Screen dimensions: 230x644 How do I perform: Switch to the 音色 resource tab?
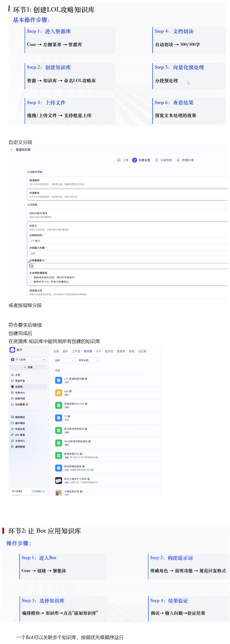click(x=132, y=351)
